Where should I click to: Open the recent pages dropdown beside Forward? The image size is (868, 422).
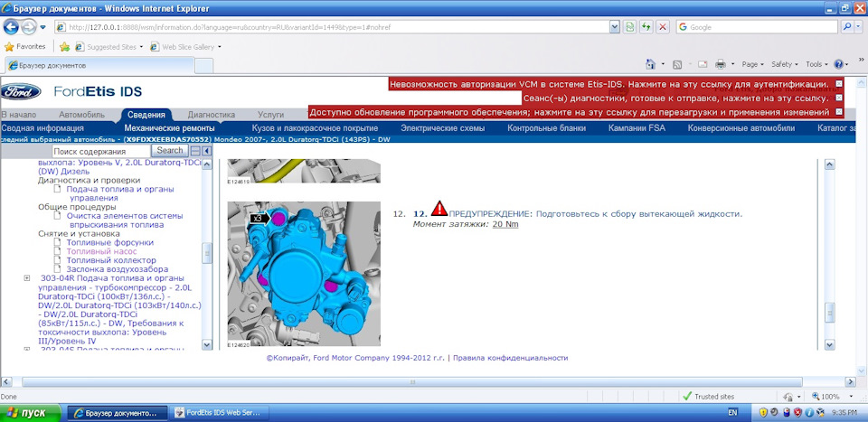click(x=42, y=27)
